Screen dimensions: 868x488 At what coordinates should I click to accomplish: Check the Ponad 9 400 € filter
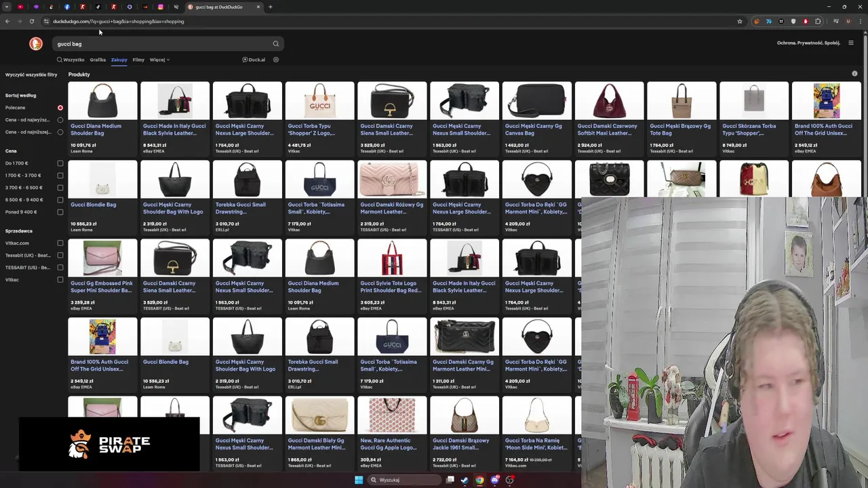(60, 212)
